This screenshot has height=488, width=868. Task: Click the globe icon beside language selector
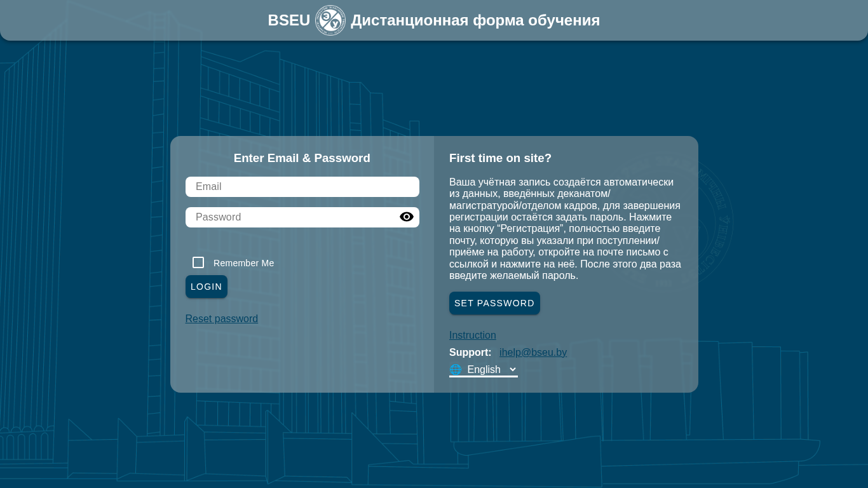456,370
